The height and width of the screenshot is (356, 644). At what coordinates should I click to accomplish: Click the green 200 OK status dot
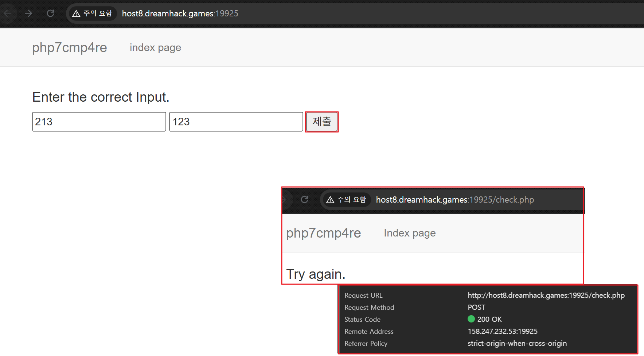[471, 319]
